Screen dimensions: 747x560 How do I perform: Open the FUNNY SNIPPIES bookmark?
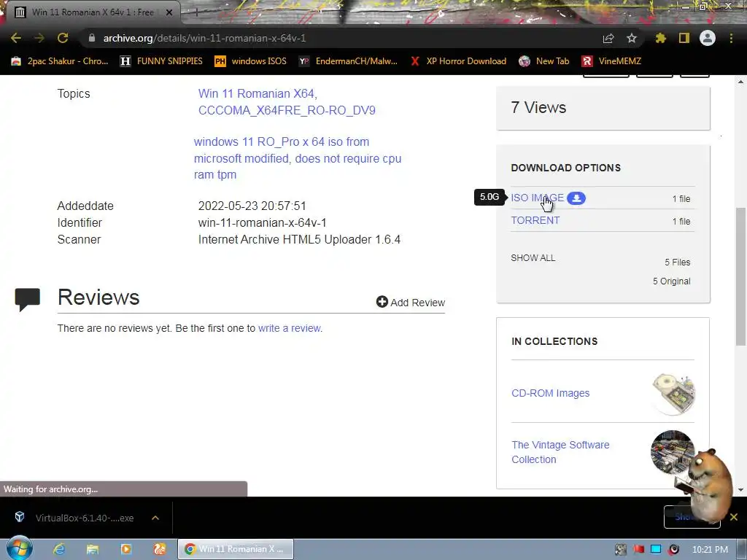tap(161, 61)
